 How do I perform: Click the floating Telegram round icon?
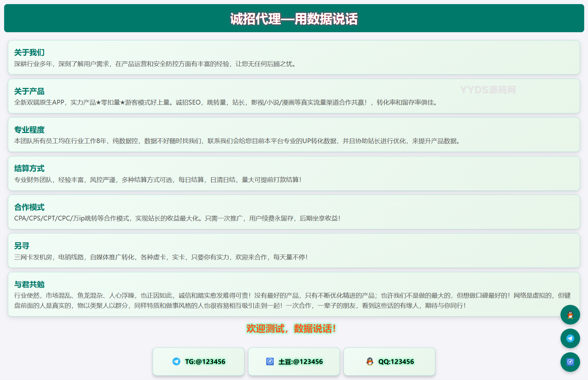570,338
